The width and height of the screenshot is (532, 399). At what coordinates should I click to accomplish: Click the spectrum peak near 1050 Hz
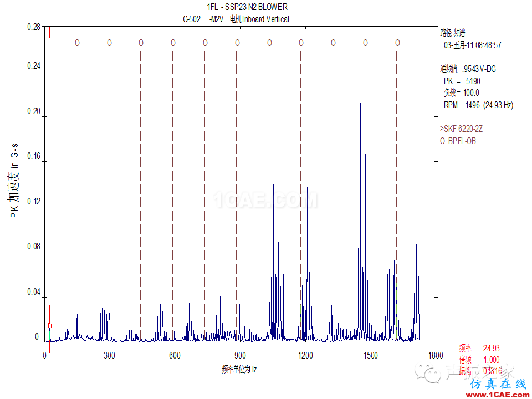[274, 176]
